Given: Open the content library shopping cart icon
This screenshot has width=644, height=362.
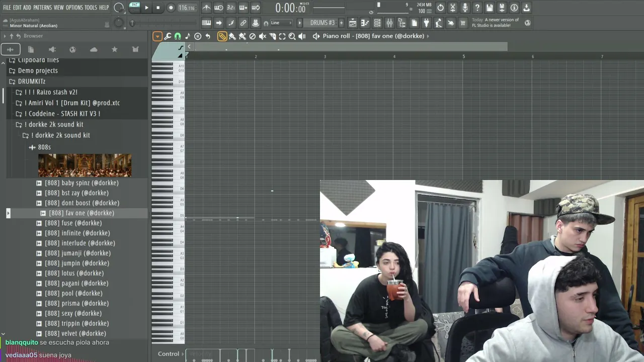Looking at the screenshot, I should 463,23.
